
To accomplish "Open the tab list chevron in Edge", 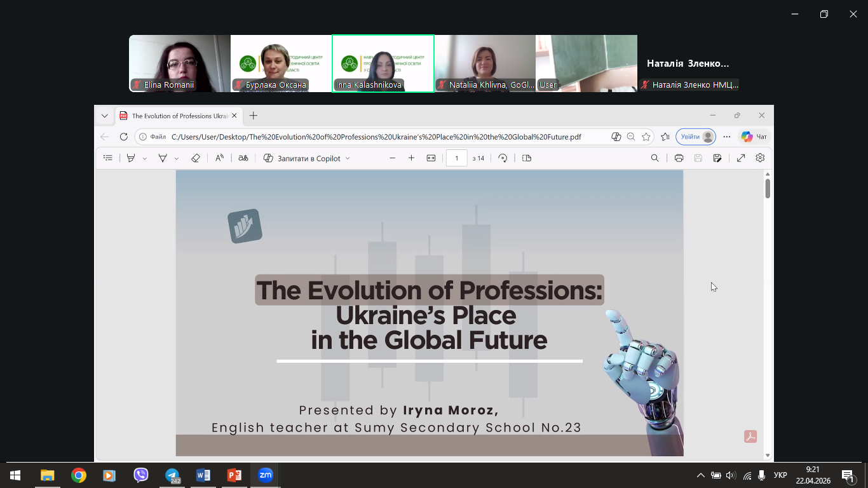I will (105, 116).
